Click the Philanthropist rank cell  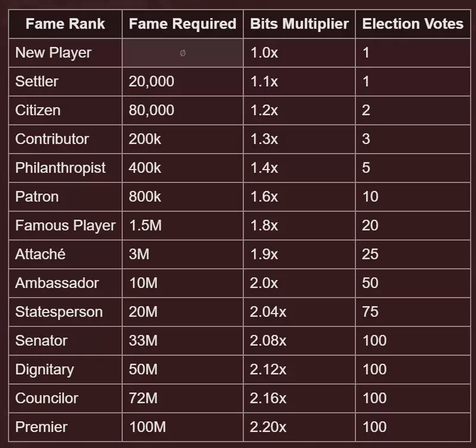tap(65, 168)
